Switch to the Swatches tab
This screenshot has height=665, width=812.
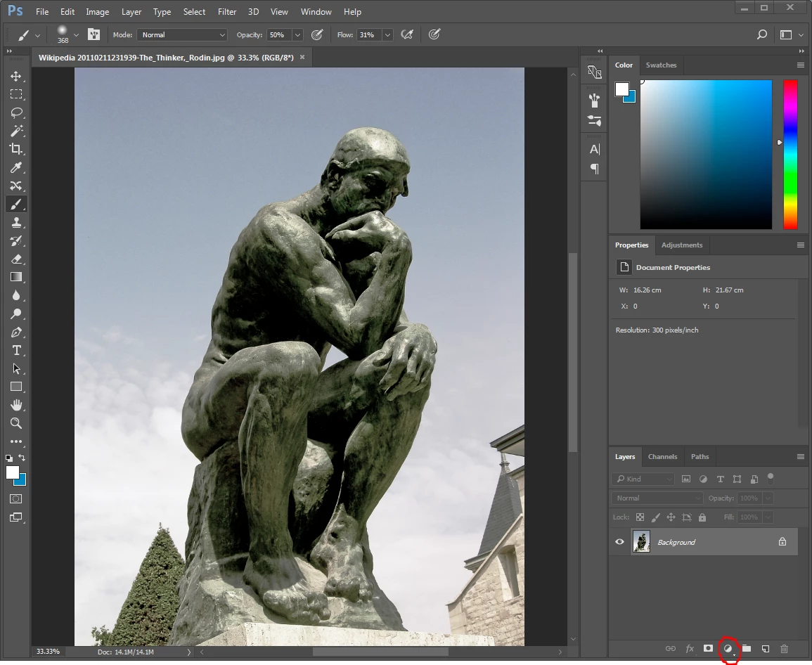662,65
